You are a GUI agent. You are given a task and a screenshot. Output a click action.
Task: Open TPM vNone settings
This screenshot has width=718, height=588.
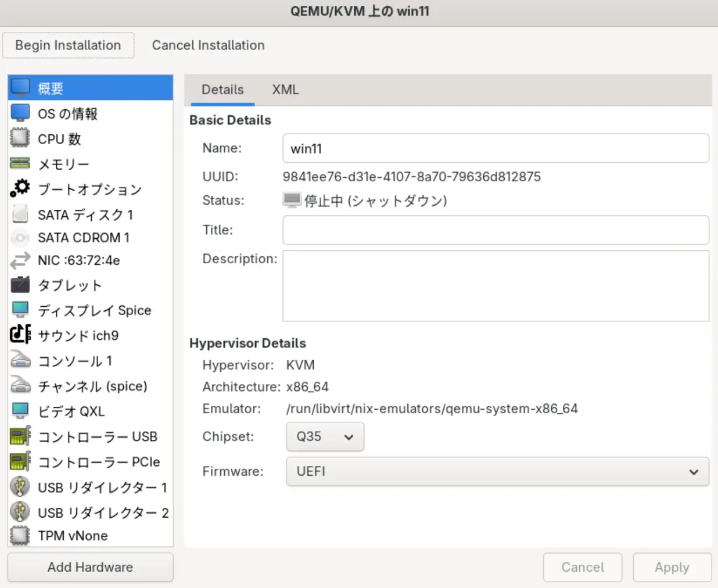pos(74,536)
